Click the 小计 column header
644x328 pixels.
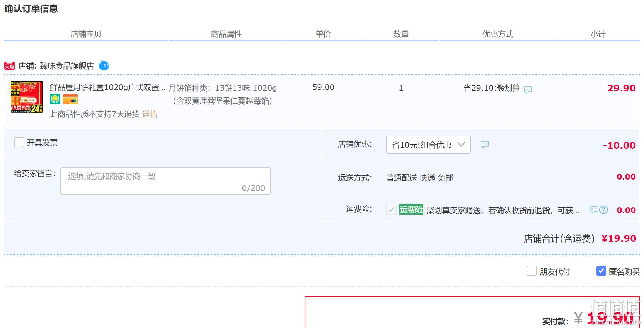click(x=598, y=34)
